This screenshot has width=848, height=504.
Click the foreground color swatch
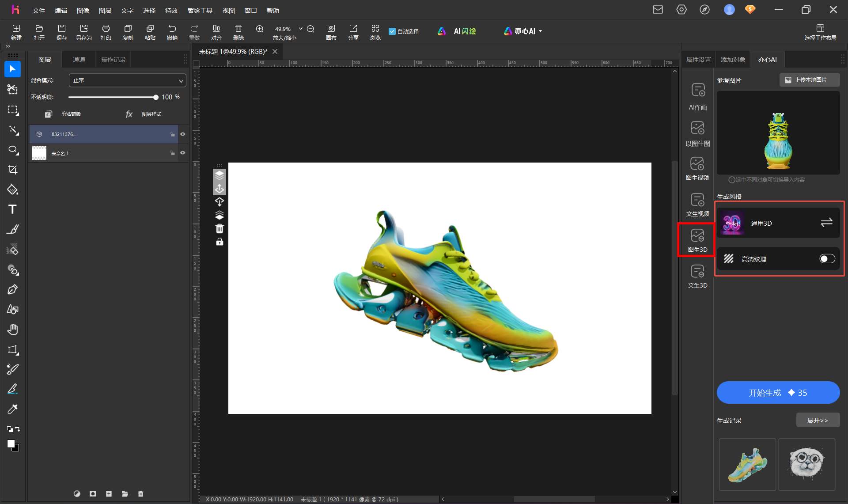[x=11, y=444]
